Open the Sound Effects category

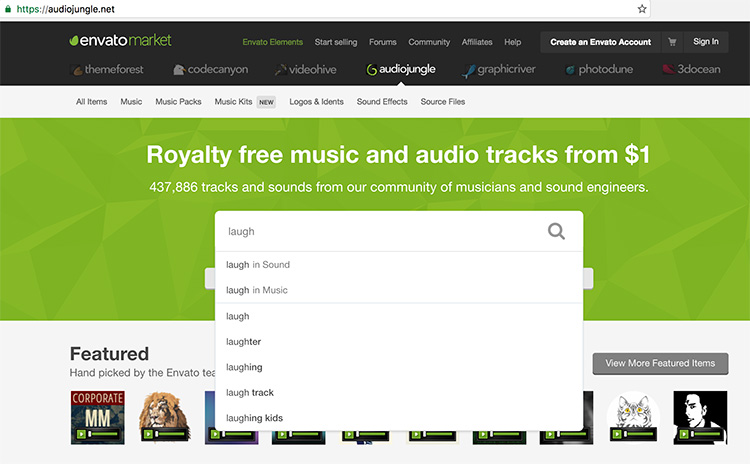tap(381, 102)
